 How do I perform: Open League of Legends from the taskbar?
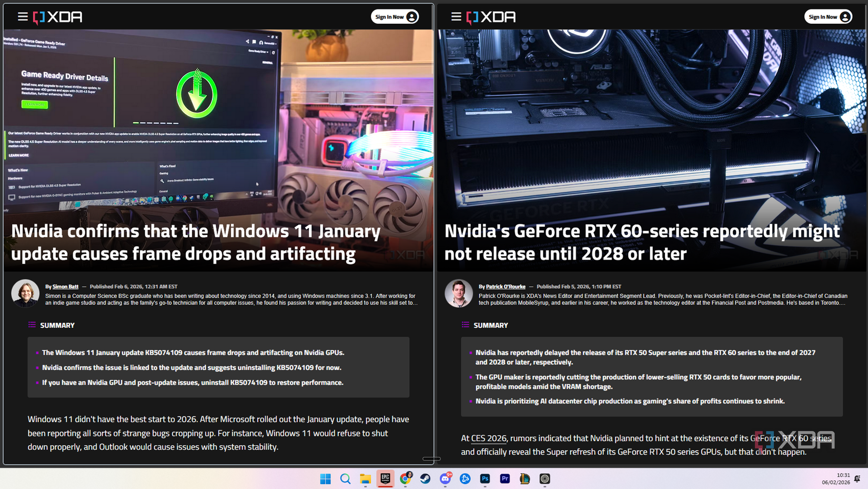524,478
